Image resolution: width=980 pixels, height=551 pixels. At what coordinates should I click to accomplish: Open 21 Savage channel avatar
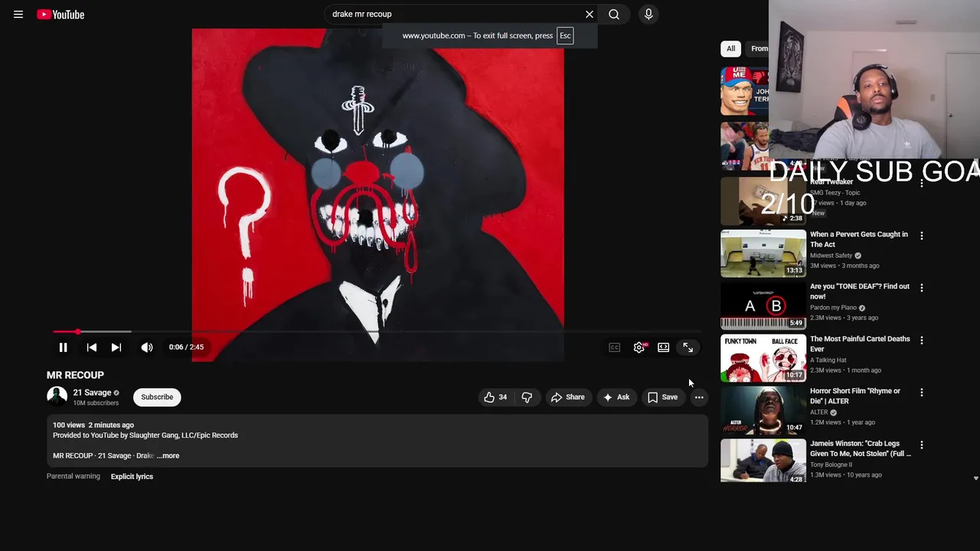coord(57,396)
